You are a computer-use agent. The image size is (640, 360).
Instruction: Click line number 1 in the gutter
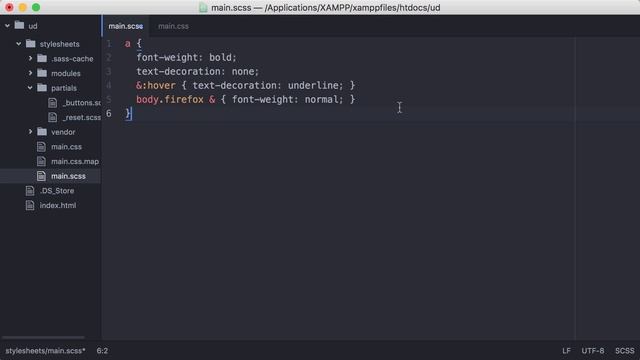[109, 44]
